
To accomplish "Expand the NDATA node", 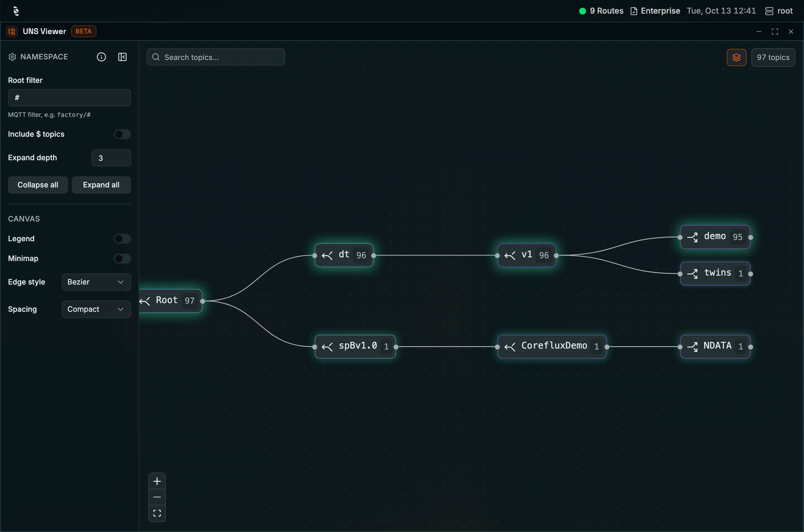I will [x=692, y=347].
